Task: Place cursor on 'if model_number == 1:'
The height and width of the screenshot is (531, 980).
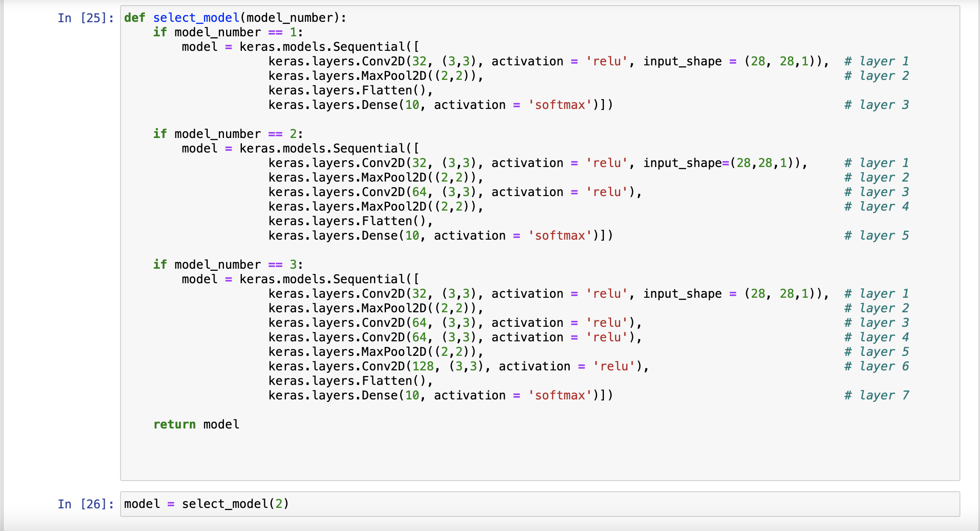Action: click(228, 32)
